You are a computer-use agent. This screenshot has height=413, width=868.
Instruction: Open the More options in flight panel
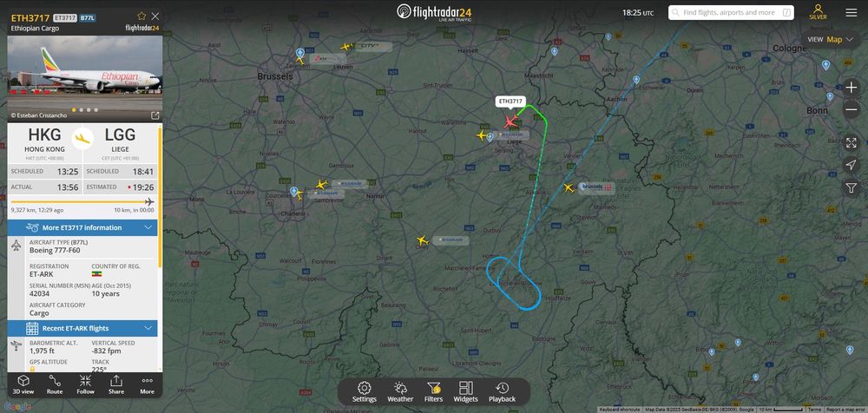[148, 384]
